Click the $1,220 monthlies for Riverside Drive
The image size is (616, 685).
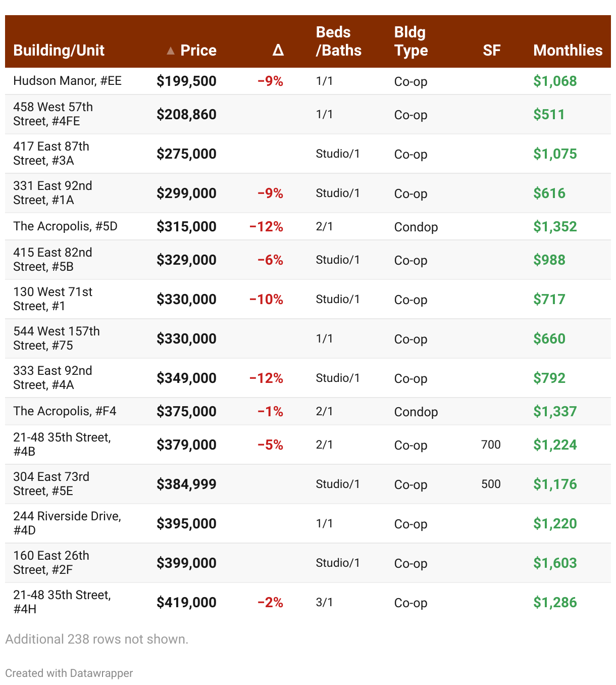555,524
